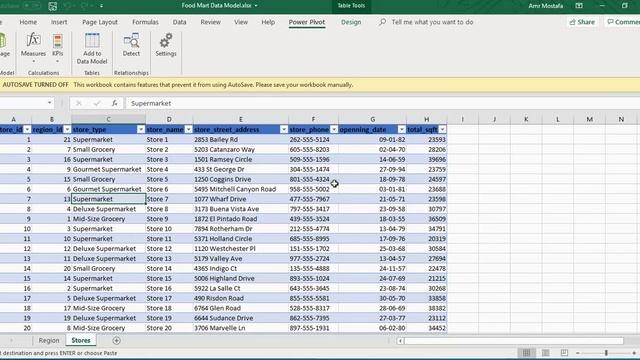Open store_street_address filter dropdown

point(284,129)
